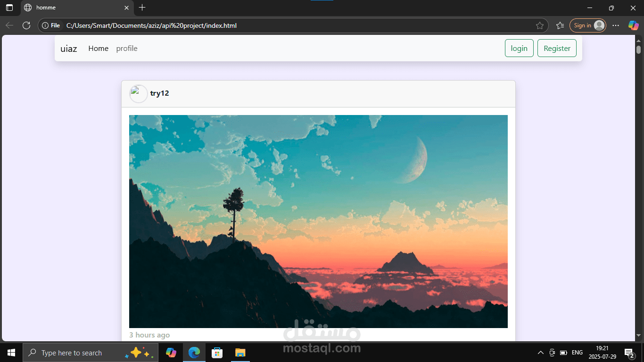Click the try12 user avatar
The image size is (644, 362).
point(139,94)
